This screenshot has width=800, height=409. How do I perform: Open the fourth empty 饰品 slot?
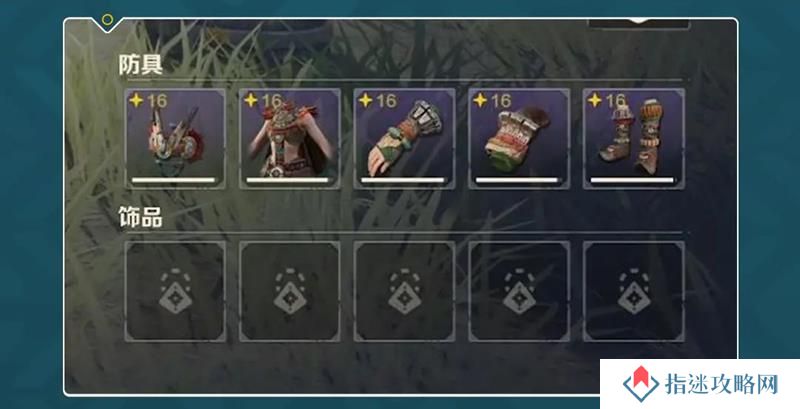click(x=519, y=291)
